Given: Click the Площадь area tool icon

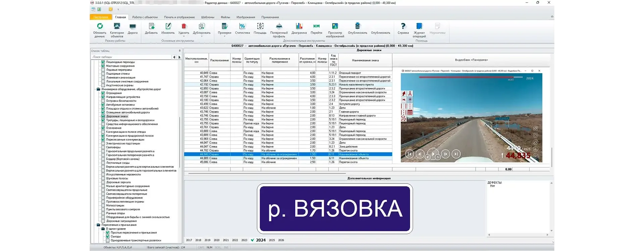Looking at the screenshot, I should click(260, 26).
